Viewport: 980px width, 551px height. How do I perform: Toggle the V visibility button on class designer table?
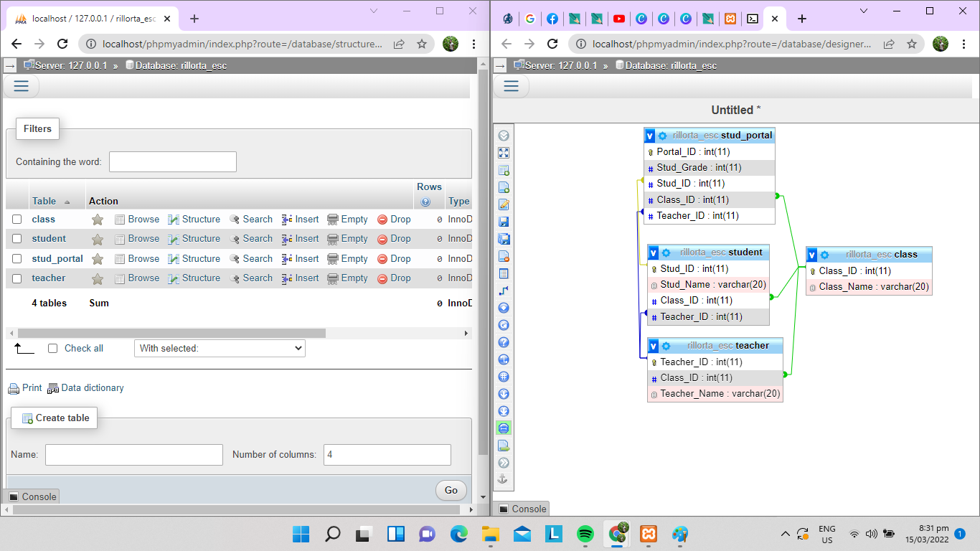pos(812,255)
